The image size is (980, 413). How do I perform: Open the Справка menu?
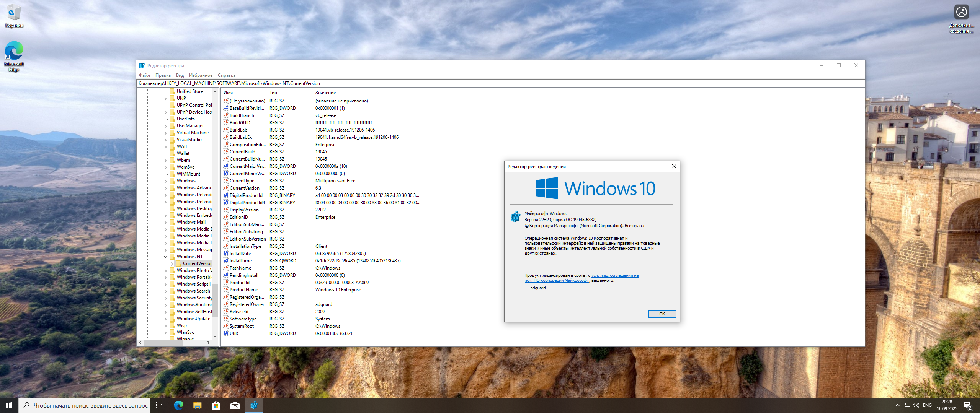[x=227, y=75]
